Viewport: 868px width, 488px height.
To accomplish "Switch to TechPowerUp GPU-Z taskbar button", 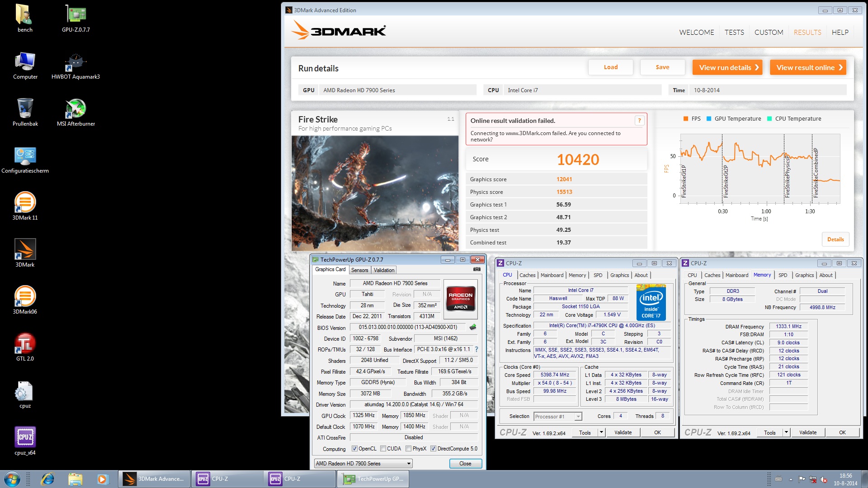I will (x=373, y=479).
